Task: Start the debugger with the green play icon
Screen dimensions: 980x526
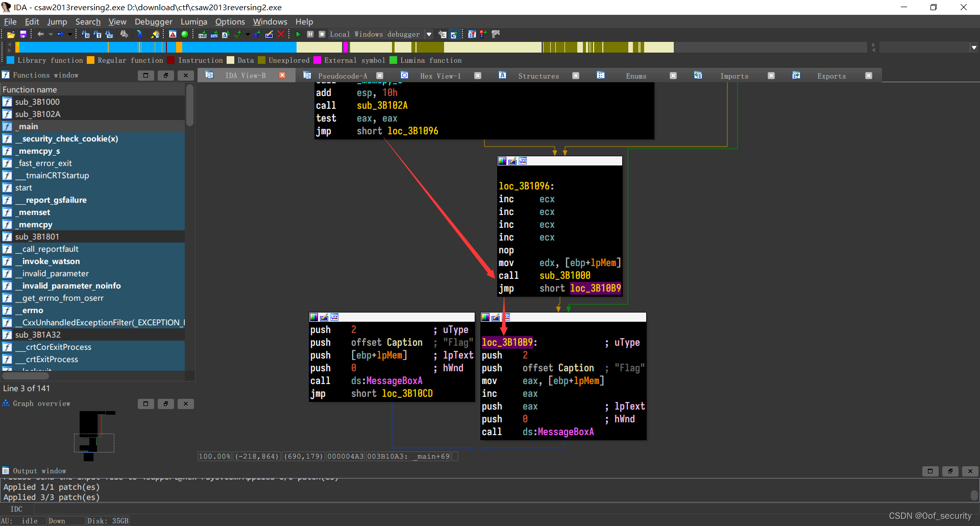Action: click(x=299, y=34)
